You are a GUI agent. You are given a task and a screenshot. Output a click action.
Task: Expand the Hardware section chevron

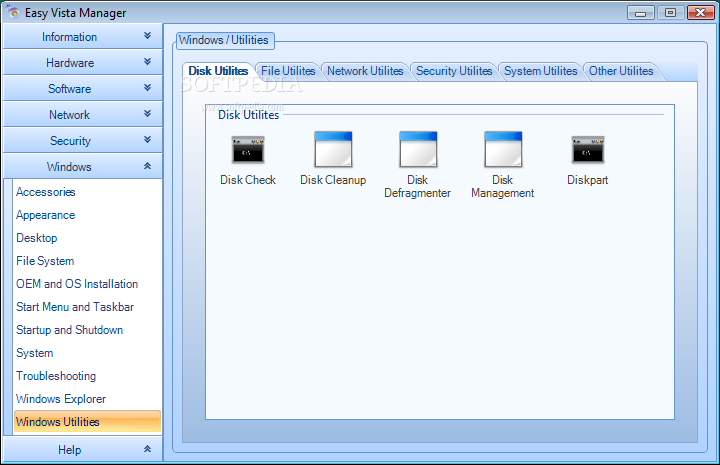(147, 62)
